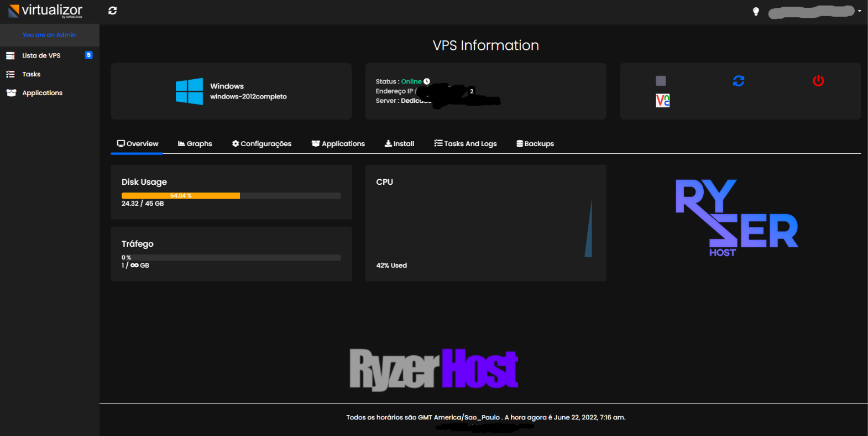Click the IP count badge showing 2
Screen dimensions: 868x436
click(x=472, y=91)
